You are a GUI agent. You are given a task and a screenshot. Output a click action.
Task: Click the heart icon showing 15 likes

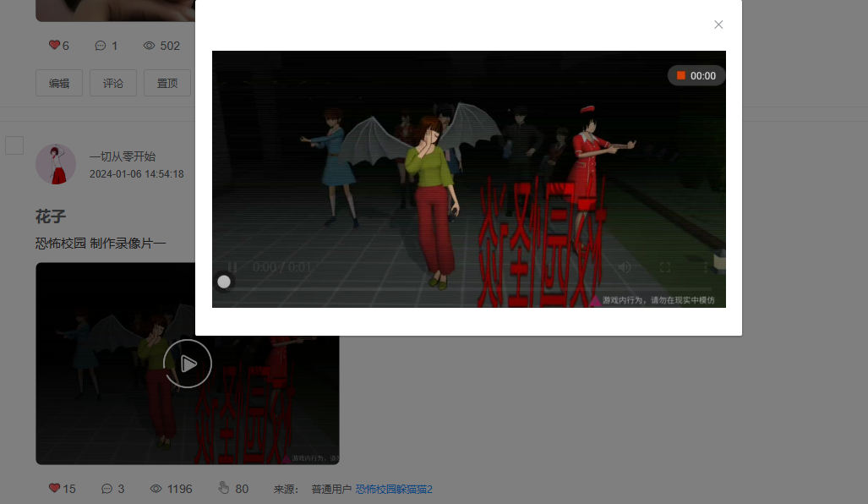(54, 488)
